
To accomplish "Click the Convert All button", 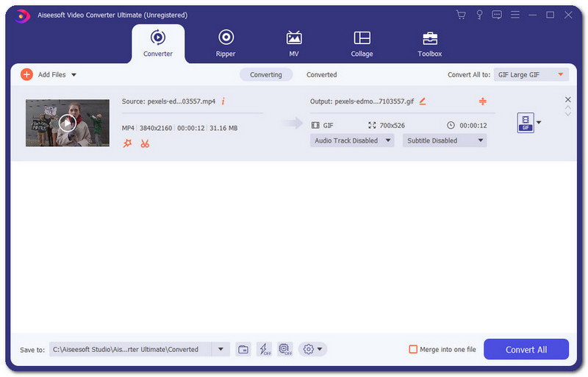I will pyautogui.click(x=526, y=349).
